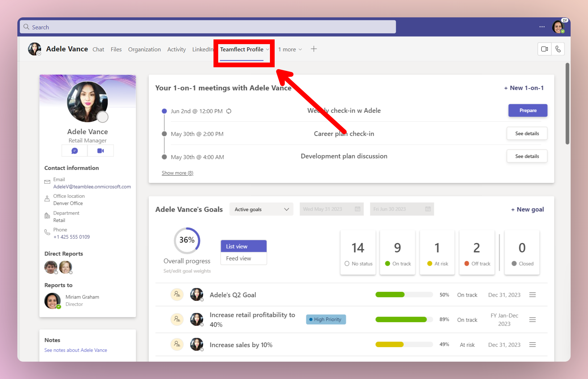Open calendar picker for Wed May 31 2023
The width and height of the screenshot is (588, 379).
click(x=358, y=209)
